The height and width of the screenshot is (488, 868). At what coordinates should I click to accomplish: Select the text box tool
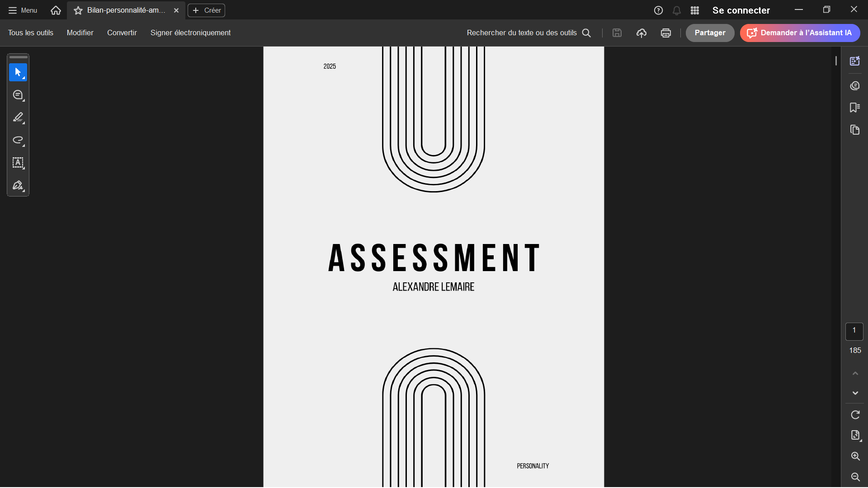tap(18, 163)
